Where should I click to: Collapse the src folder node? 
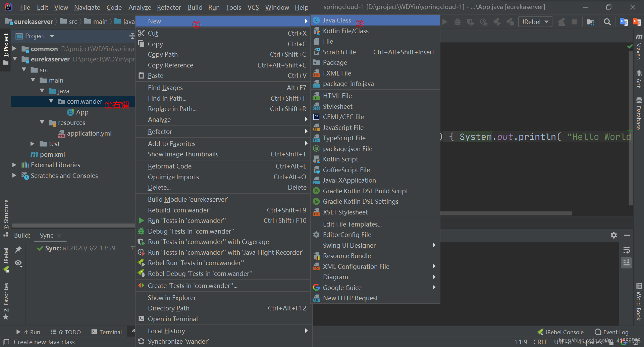point(24,70)
